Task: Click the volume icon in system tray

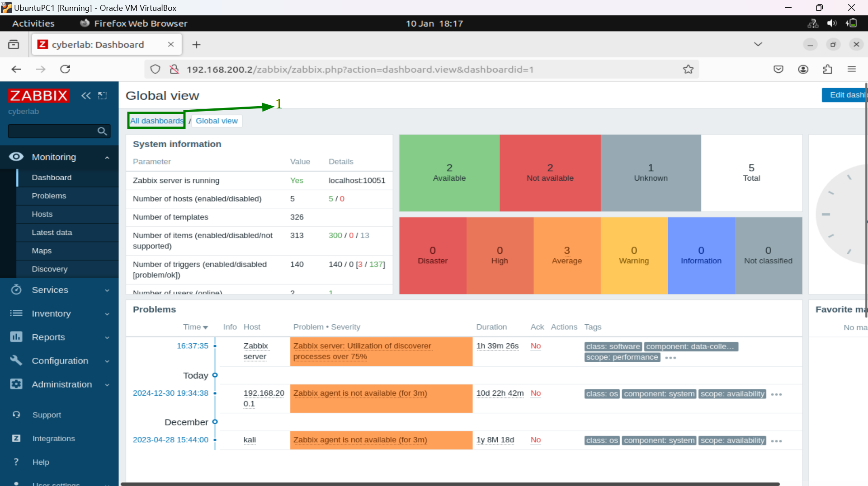Action: pos(832,23)
